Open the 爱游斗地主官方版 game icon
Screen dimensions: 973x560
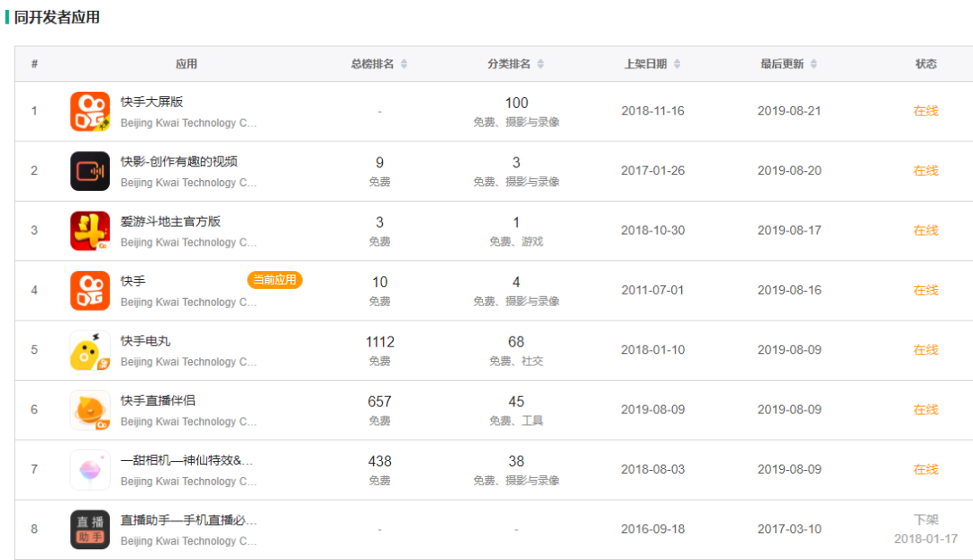[x=90, y=230]
